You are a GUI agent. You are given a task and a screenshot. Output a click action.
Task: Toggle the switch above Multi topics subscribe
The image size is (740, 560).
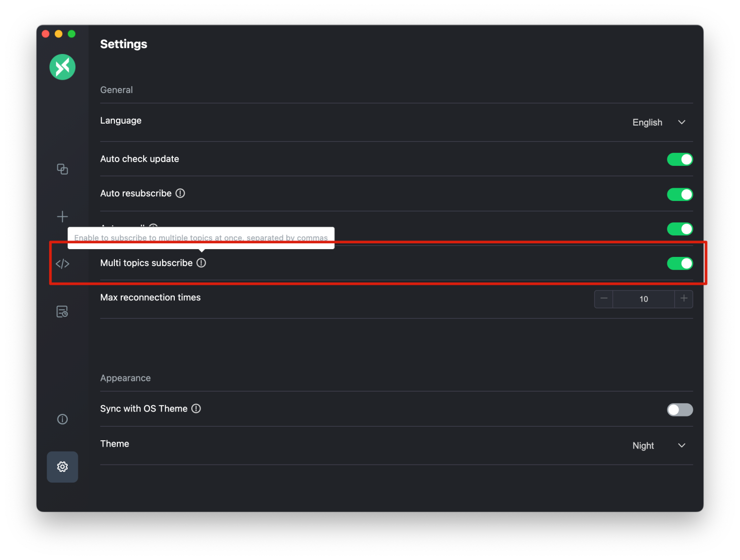[x=680, y=229]
